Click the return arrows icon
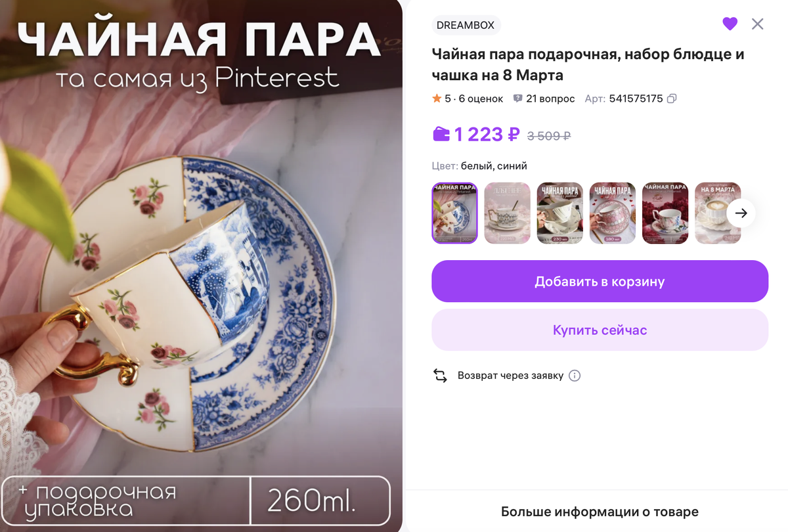The height and width of the screenshot is (532, 788). pos(440,376)
